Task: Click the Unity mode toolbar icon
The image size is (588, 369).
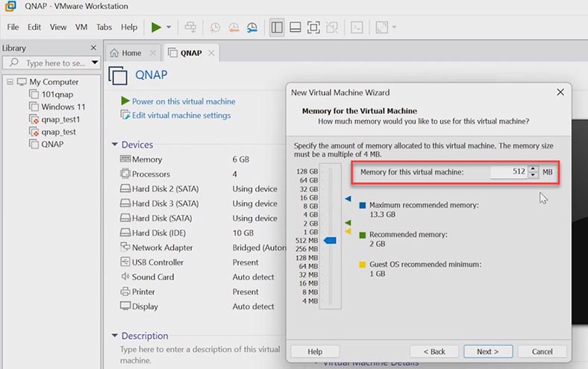Action: pyautogui.click(x=332, y=27)
